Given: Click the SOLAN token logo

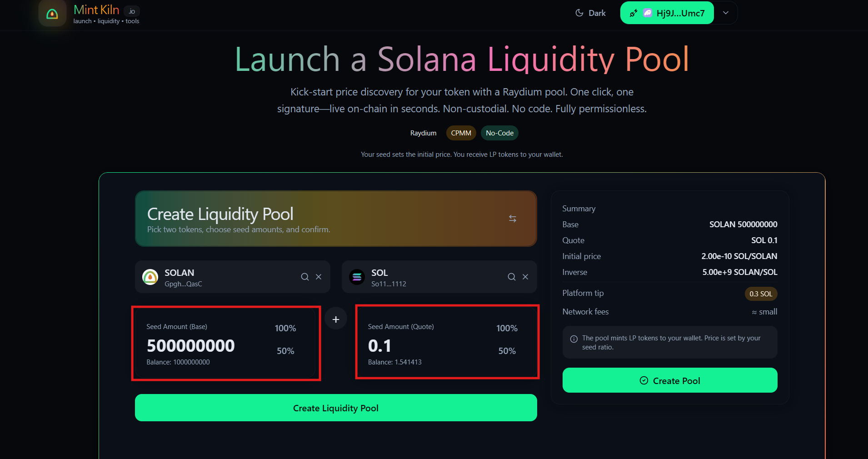Looking at the screenshot, I should click(150, 277).
